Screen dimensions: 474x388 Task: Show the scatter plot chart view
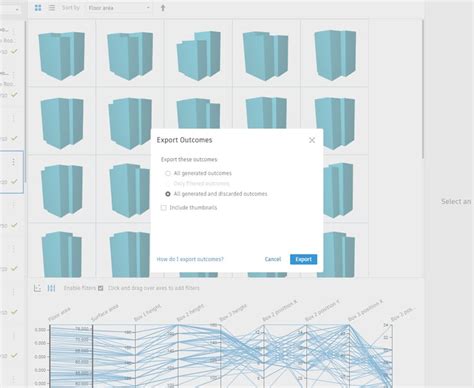point(37,288)
